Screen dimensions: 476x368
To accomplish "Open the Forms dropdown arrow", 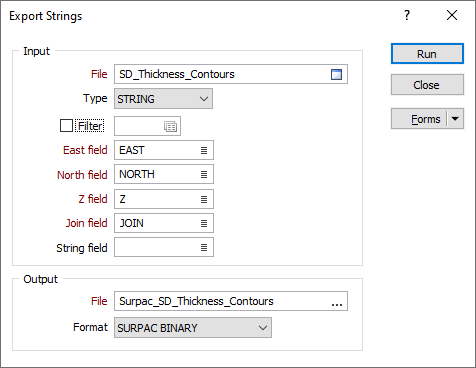I will tap(455, 119).
